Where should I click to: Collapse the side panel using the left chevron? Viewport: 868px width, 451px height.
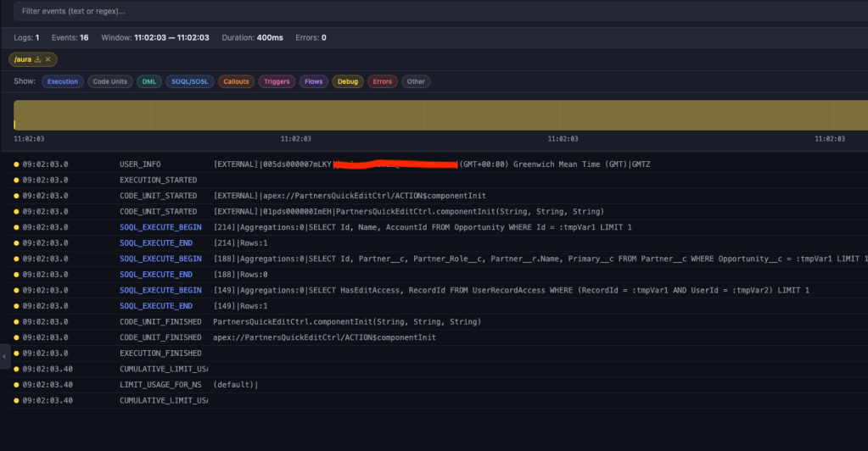pos(5,357)
